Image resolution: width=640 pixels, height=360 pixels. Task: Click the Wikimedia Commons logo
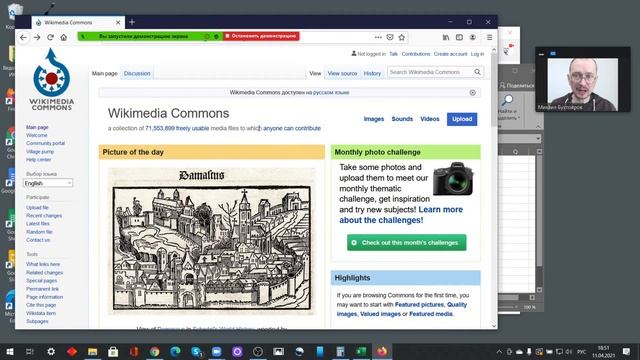[x=51, y=80]
